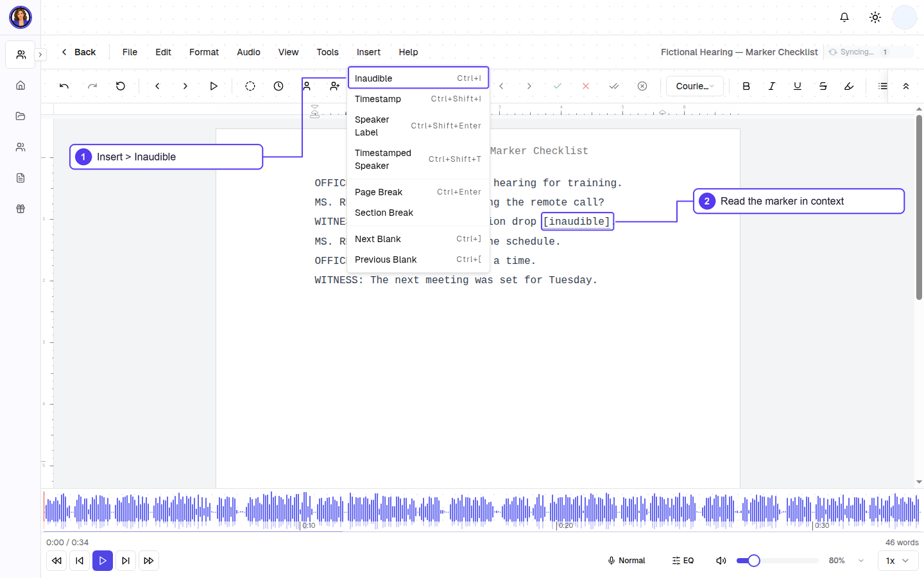Toggle strikethrough formatting
This screenshot has height=578, width=924.
click(823, 86)
